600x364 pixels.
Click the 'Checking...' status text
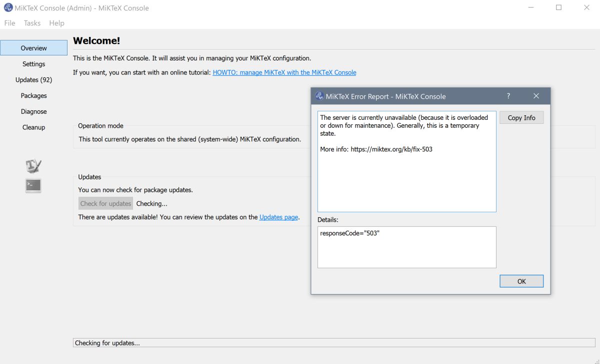point(151,204)
